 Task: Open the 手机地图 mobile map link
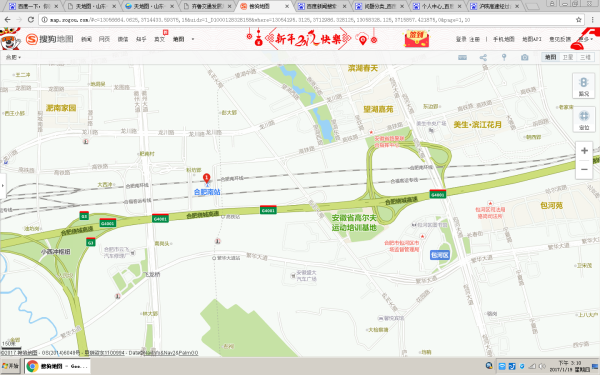[x=504, y=39]
